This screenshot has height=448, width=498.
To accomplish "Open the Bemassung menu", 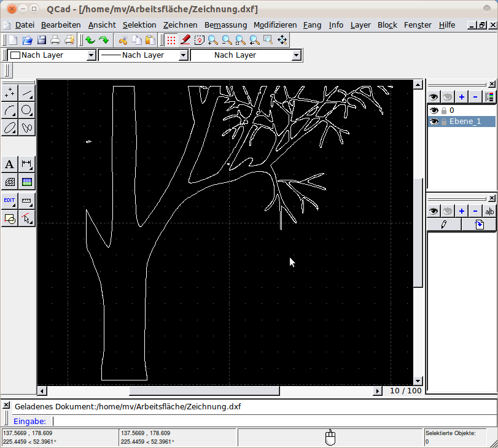I will (225, 25).
